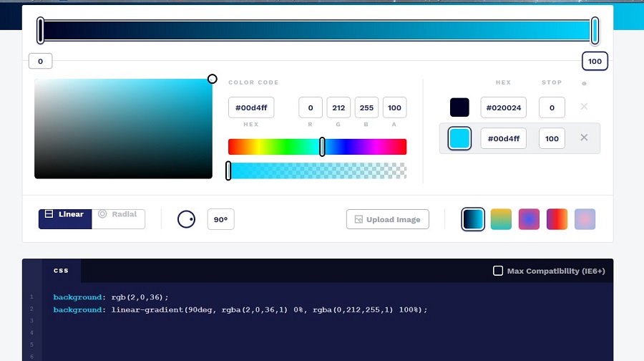The width and height of the screenshot is (644, 361).
Task: Click the HEX color code field
Action: (251, 107)
